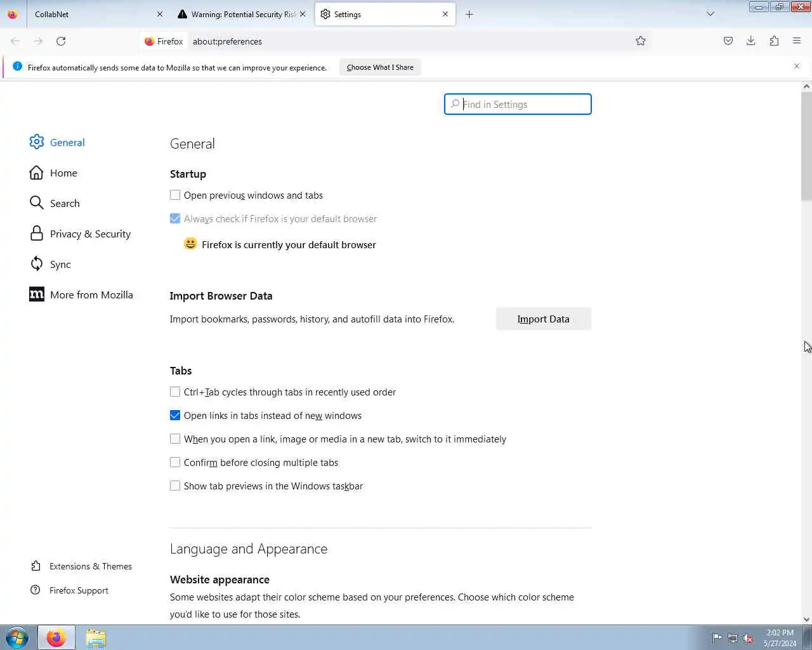Click the network tray icon
The image size is (812, 650).
pos(732,638)
